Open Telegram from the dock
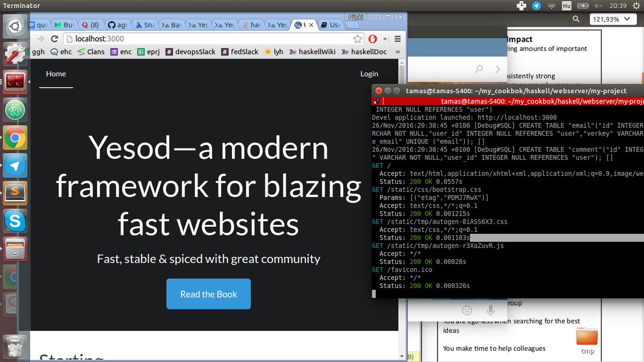The image size is (644, 362). [14, 166]
